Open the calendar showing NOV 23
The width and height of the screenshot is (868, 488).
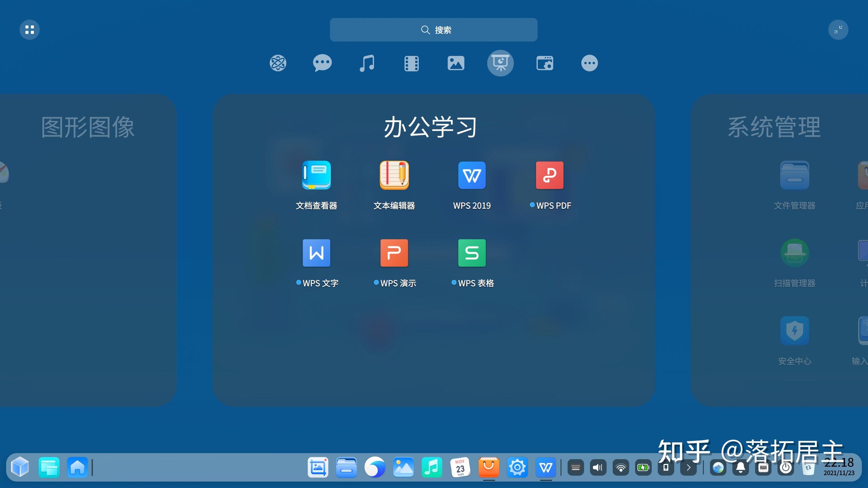click(x=460, y=467)
